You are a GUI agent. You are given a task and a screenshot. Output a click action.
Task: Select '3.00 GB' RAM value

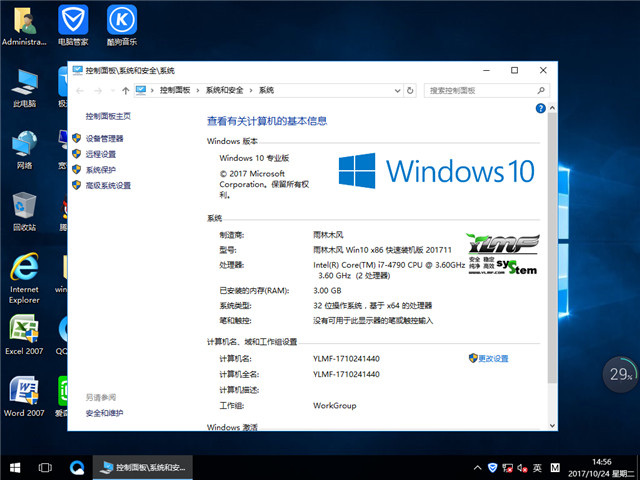click(327, 291)
